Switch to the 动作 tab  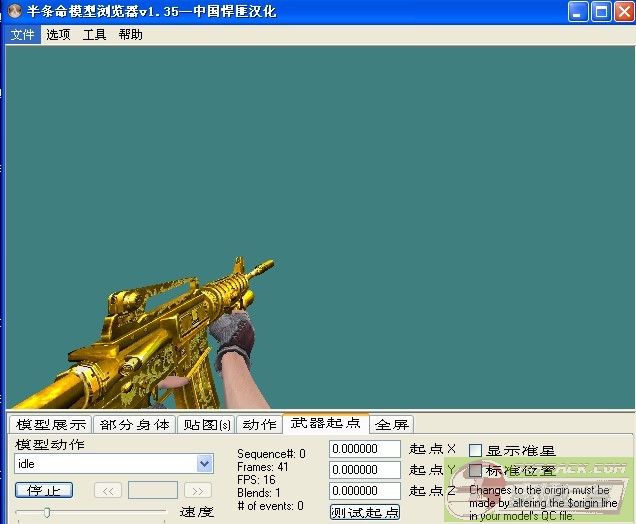260,425
